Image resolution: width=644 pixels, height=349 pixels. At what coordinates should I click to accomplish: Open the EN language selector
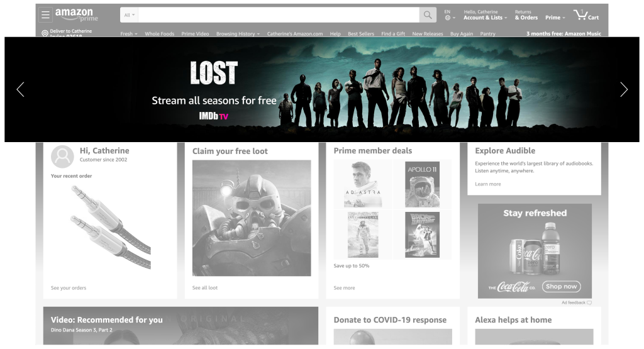pos(450,15)
